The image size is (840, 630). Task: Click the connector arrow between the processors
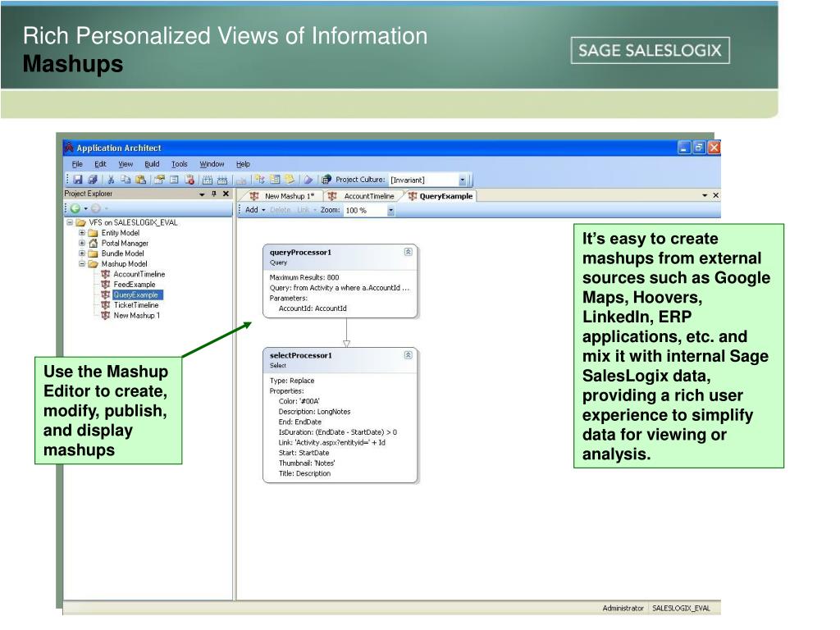(x=347, y=333)
